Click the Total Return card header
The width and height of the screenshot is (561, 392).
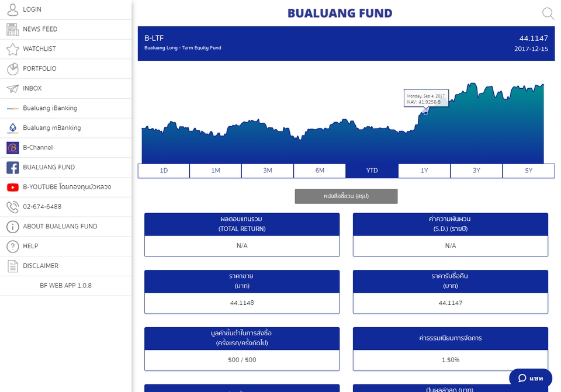[x=242, y=224]
